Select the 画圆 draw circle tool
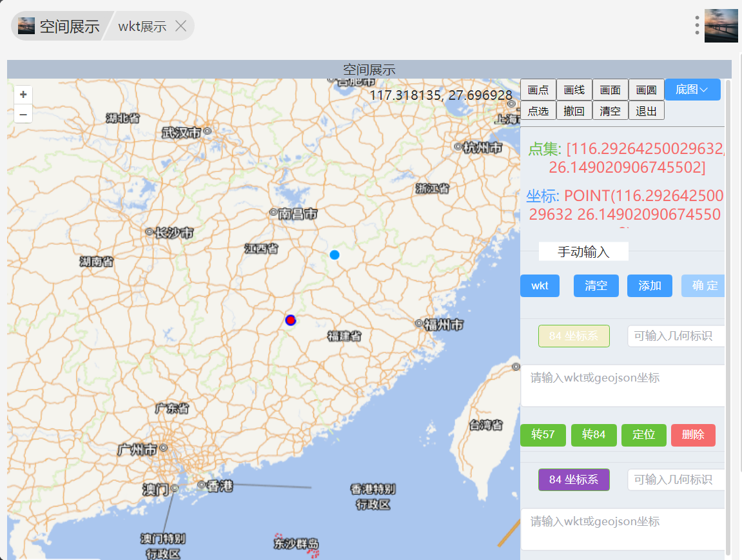Image resolution: width=742 pixels, height=560 pixels. 646,90
